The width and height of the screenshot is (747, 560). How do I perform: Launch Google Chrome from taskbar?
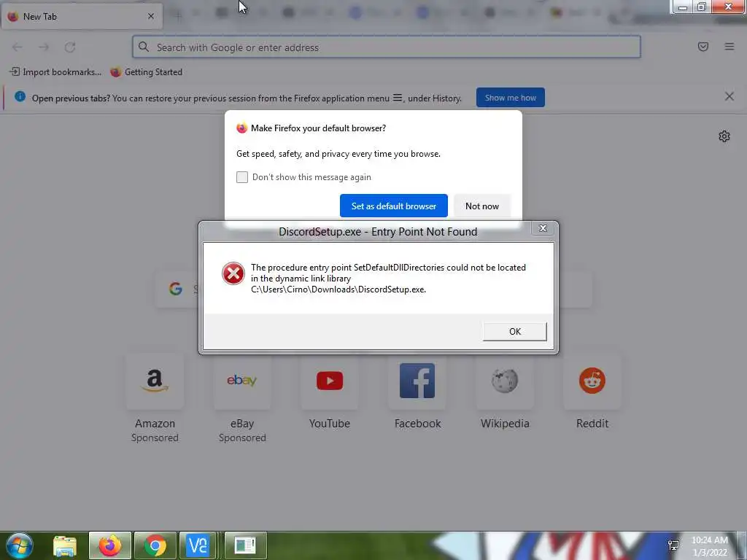pos(155,545)
